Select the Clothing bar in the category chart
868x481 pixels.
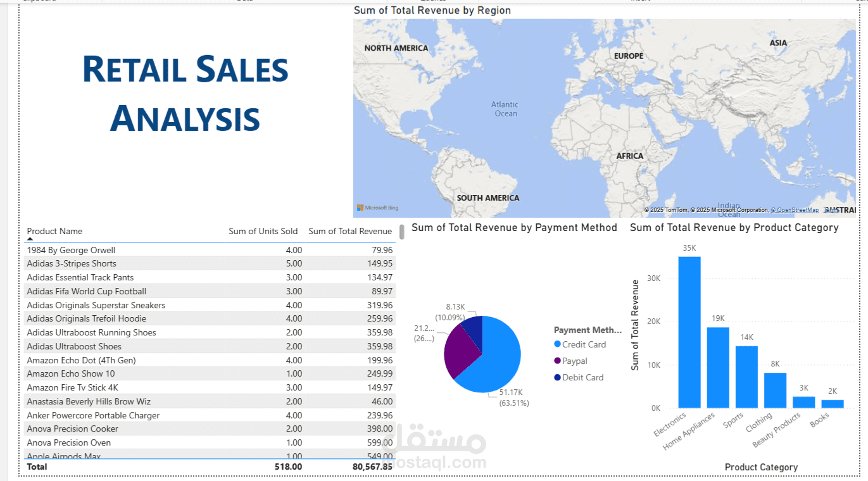point(775,390)
